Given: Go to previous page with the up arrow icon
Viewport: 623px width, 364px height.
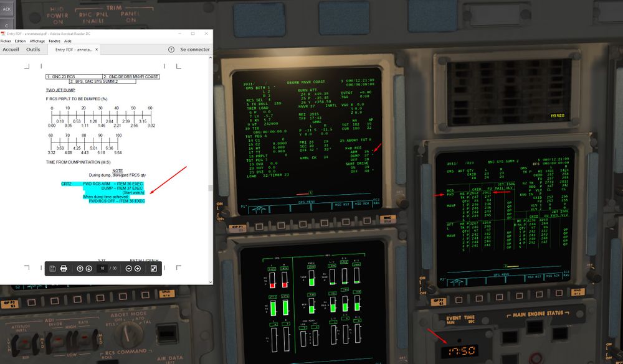Looking at the screenshot, I should [80, 269].
